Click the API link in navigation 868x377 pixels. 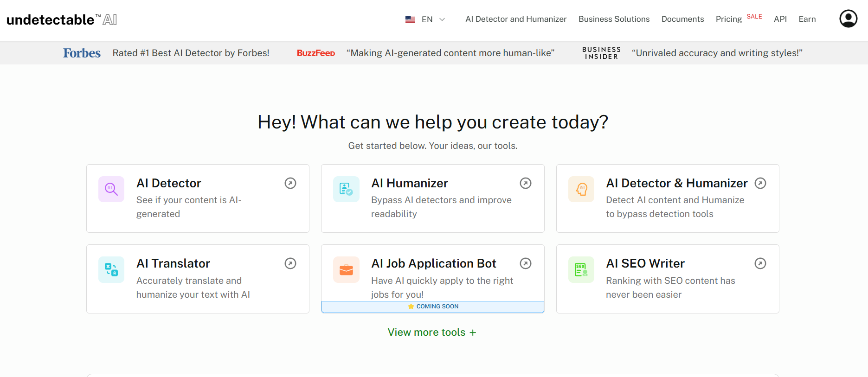pyautogui.click(x=780, y=19)
